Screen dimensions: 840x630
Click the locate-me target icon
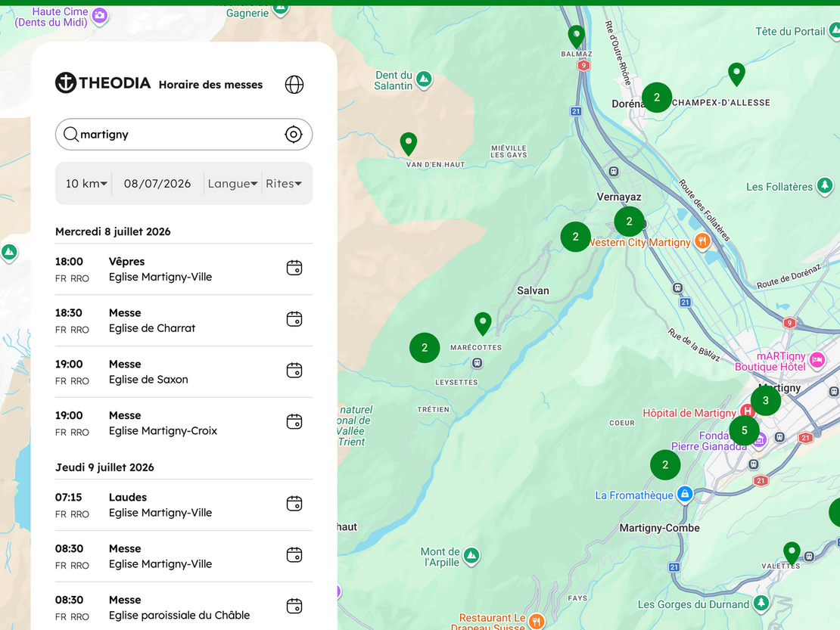294,135
